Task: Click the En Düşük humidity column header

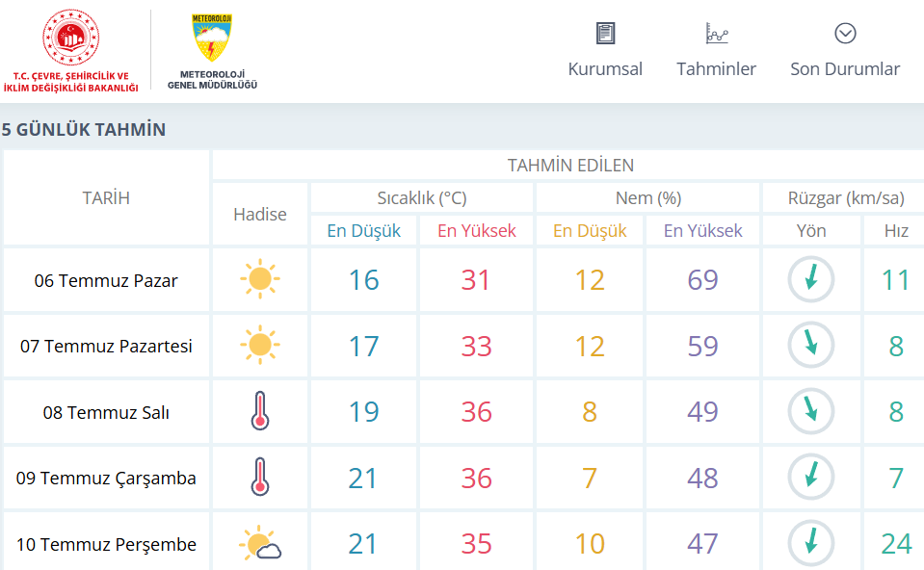Action: (590, 230)
